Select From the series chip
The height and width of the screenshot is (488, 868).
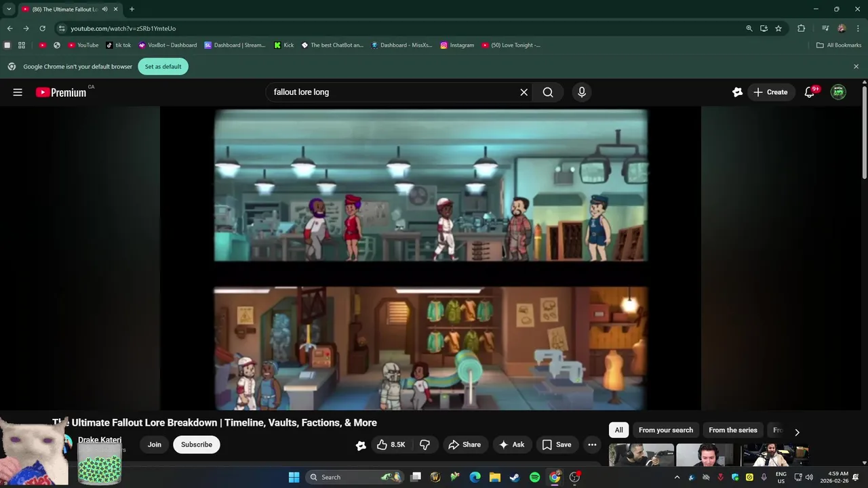(x=733, y=430)
